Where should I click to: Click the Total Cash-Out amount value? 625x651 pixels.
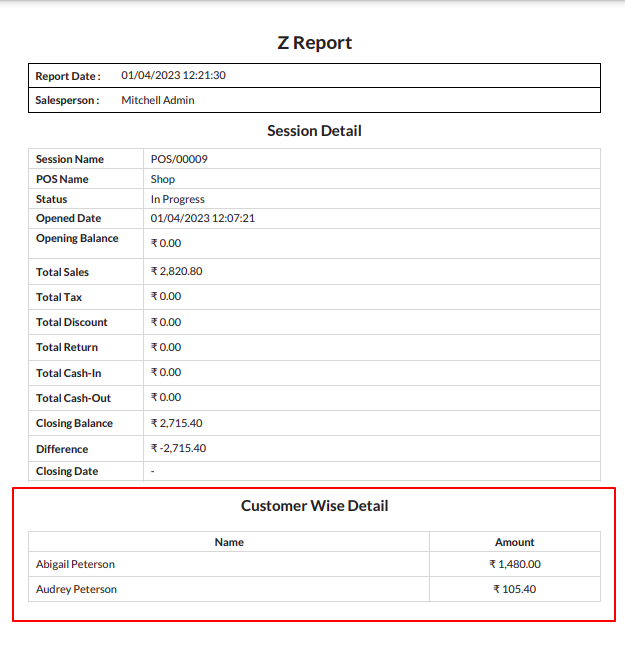point(166,397)
